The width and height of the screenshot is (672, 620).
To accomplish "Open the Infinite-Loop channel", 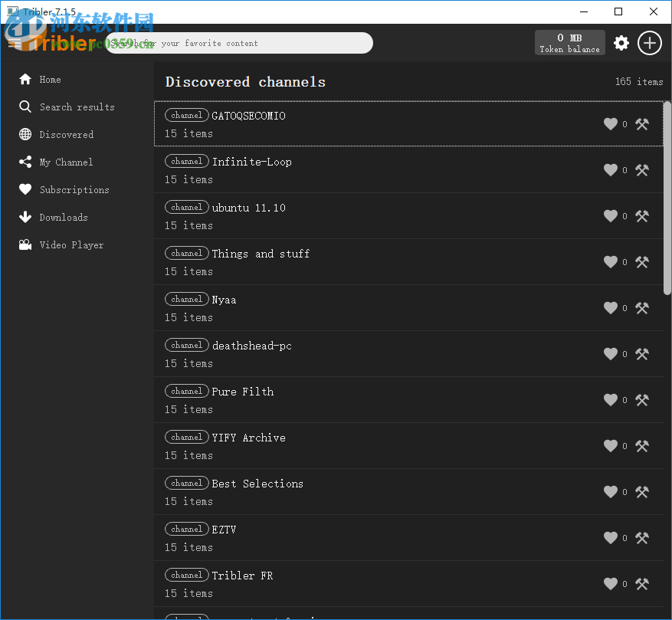I will [x=408, y=170].
